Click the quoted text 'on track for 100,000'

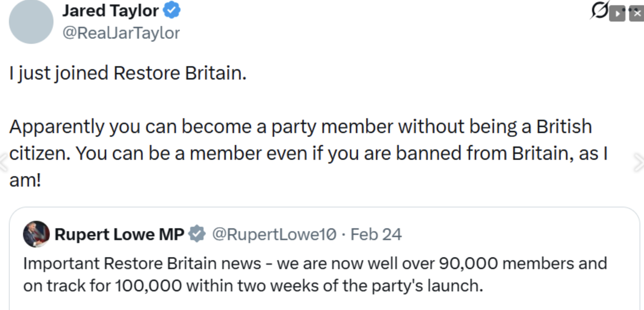pos(103,286)
